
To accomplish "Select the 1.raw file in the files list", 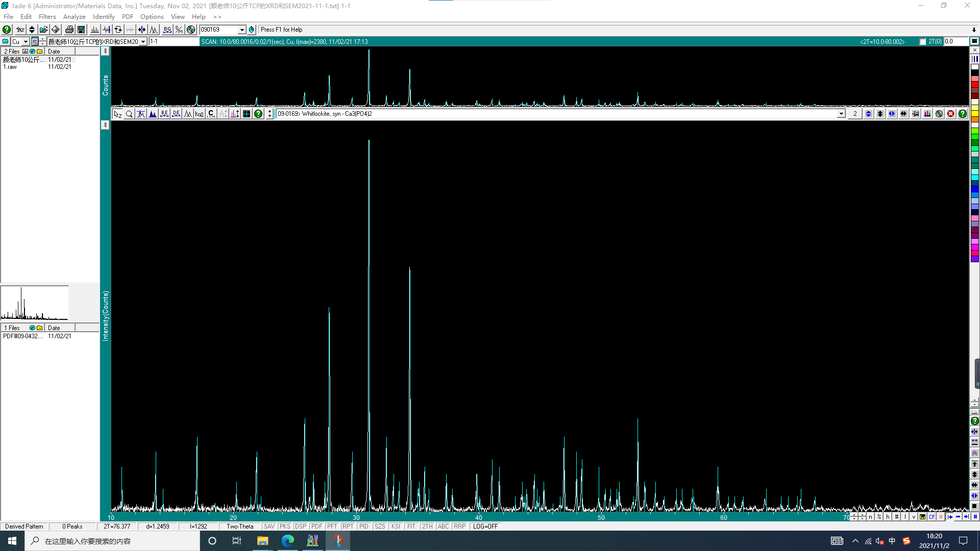I will click(x=10, y=66).
